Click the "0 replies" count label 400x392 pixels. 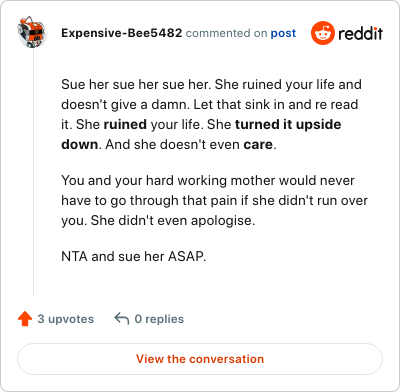tap(159, 319)
